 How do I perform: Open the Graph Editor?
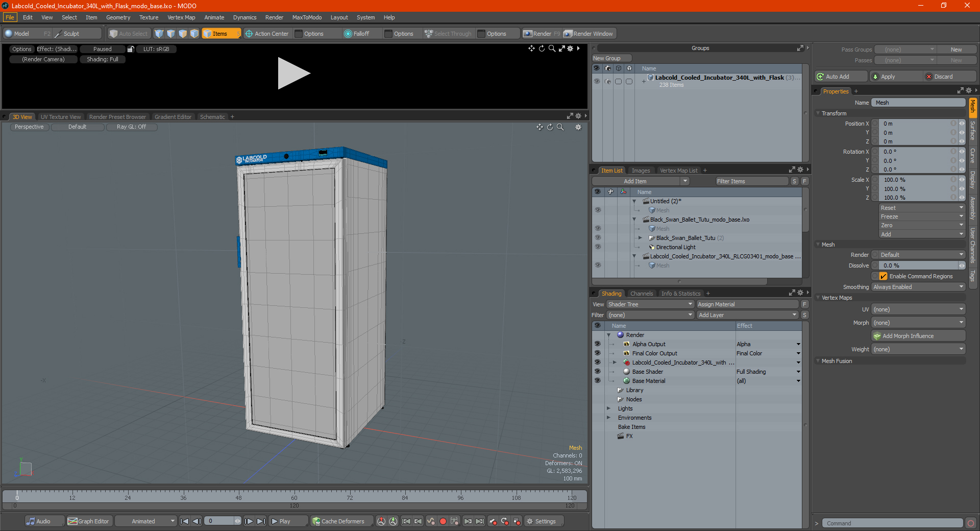click(x=89, y=521)
